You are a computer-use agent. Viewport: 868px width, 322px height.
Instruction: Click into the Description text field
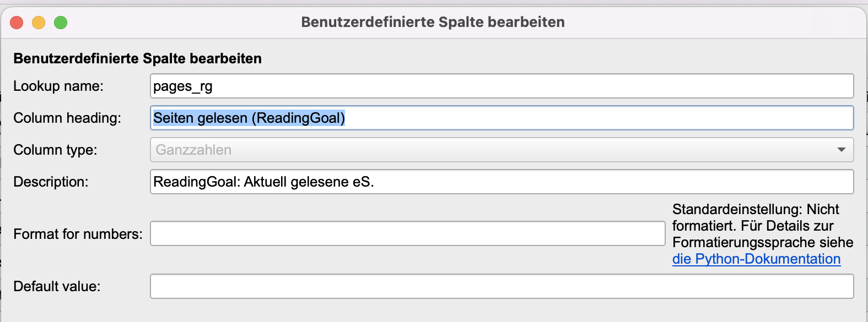pyautogui.click(x=502, y=182)
